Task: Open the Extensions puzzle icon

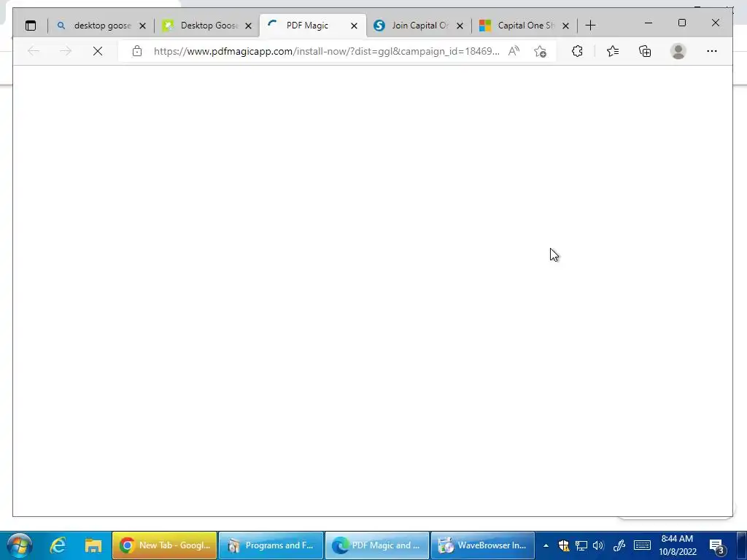Action: pyautogui.click(x=577, y=51)
